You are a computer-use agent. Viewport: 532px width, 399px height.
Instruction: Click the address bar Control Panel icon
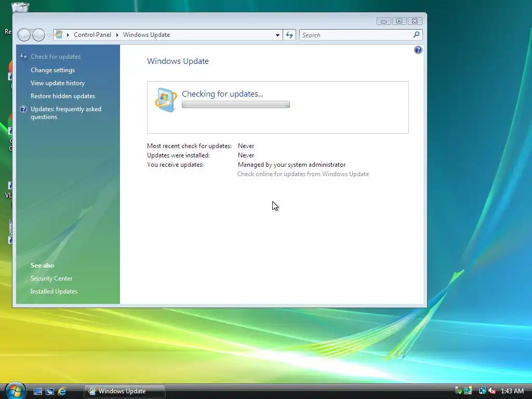click(59, 35)
